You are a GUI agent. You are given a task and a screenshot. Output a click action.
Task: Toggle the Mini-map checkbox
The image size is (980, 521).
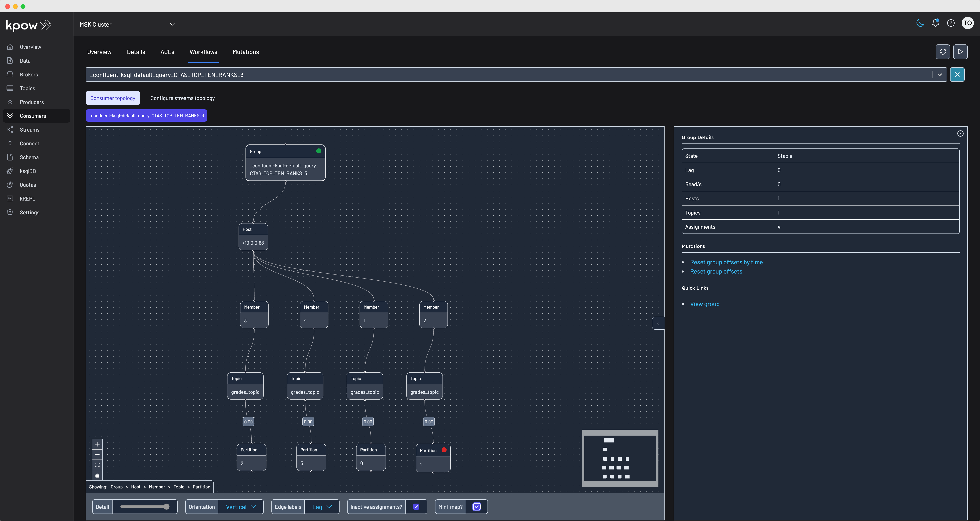[477, 506]
